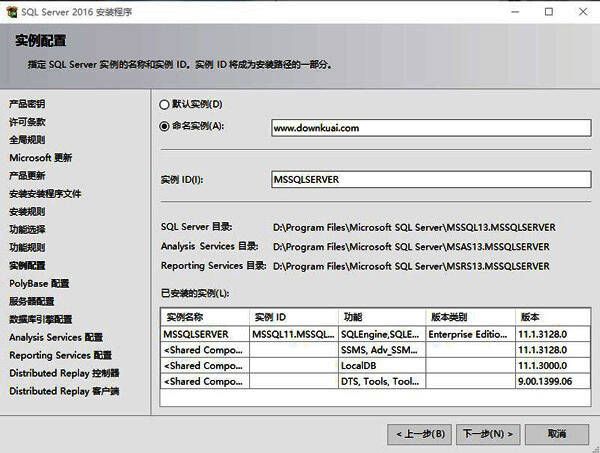Open Analysis Services 配置 step
This screenshot has width=600, height=453.
56,338
